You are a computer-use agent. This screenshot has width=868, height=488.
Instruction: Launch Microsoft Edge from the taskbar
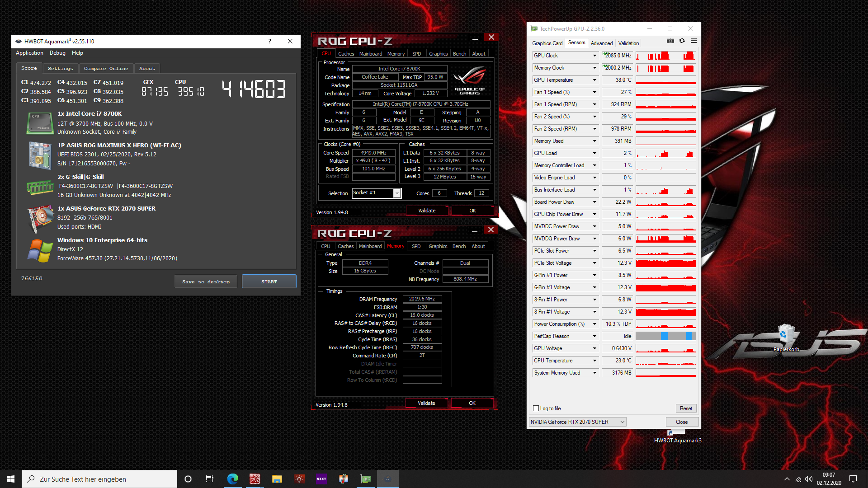(x=233, y=479)
